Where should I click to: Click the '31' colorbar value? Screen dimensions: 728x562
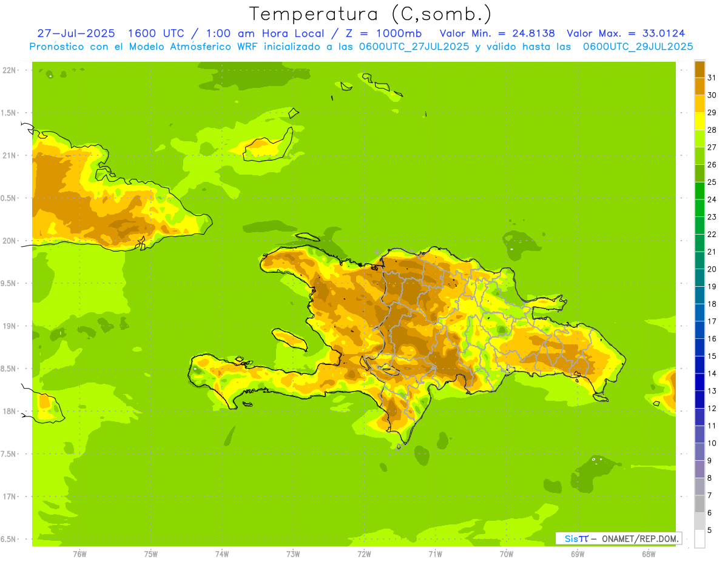click(x=712, y=78)
